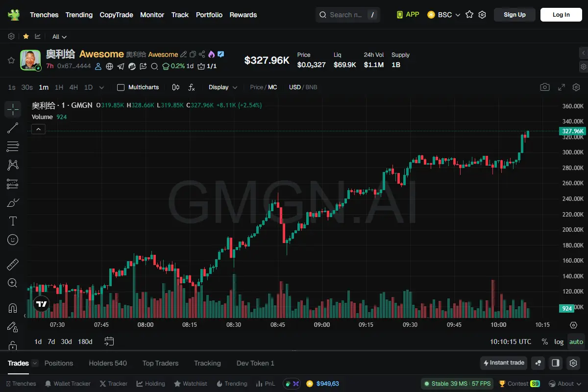Image resolution: width=588 pixels, height=392 pixels.
Task: Collapse the chart legend chevron
Action: click(x=38, y=129)
